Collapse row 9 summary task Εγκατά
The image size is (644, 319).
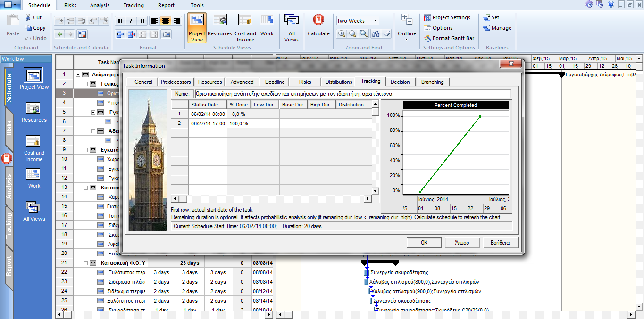[x=85, y=150]
